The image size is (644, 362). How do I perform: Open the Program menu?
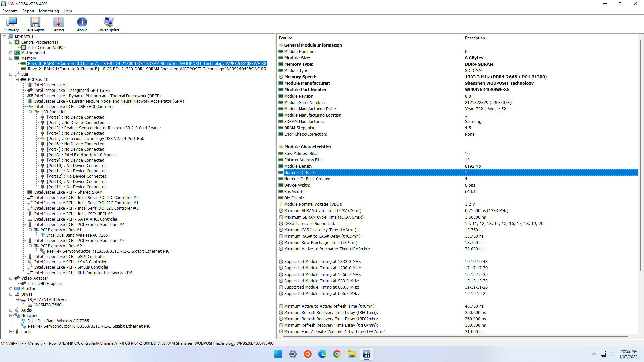tap(10, 11)
